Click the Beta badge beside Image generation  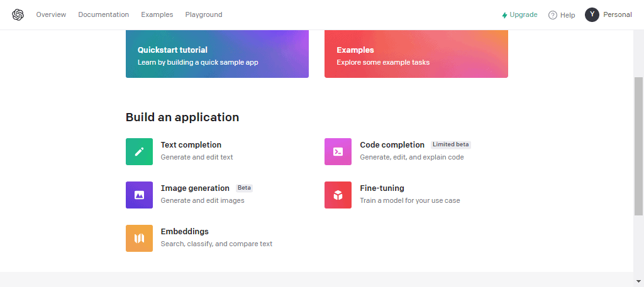click(x=244, y=188)
